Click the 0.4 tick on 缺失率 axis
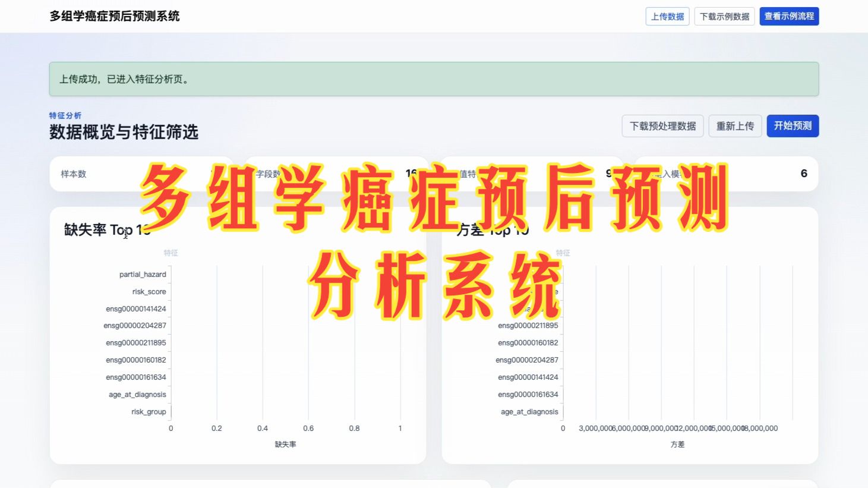 click(x=263, y=429)
